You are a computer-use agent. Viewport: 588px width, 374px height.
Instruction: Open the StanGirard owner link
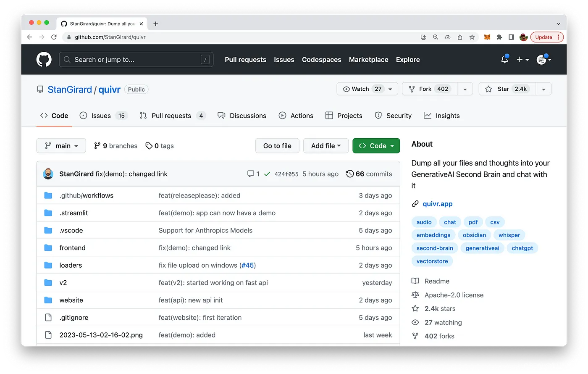70,90
